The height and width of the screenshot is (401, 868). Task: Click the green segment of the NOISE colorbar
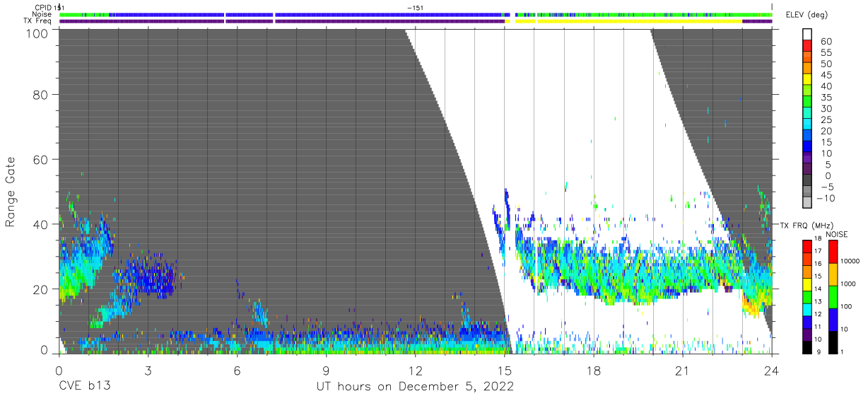[x=833, y=296]
